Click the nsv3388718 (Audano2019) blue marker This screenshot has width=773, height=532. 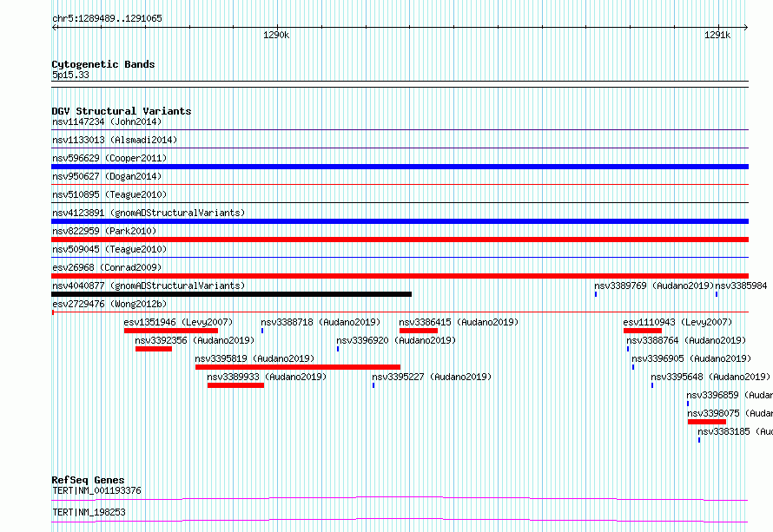click(x=262, y=331)
